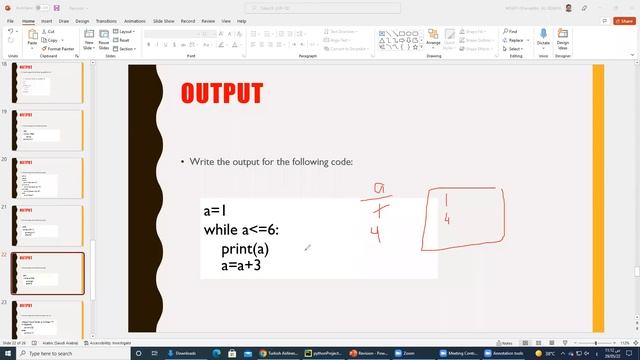
Task: Select slide 19 thumbnail
Action: (47, 130)
